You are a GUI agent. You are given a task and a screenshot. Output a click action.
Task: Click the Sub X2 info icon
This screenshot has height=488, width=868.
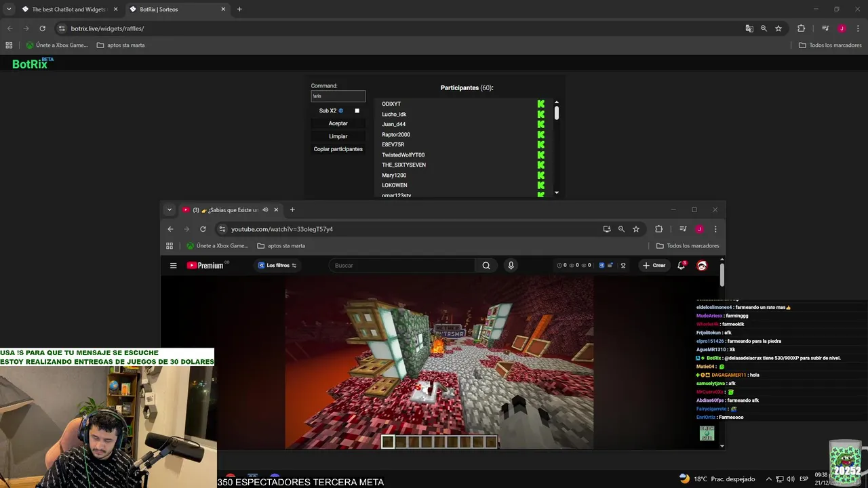coord(340,110)
